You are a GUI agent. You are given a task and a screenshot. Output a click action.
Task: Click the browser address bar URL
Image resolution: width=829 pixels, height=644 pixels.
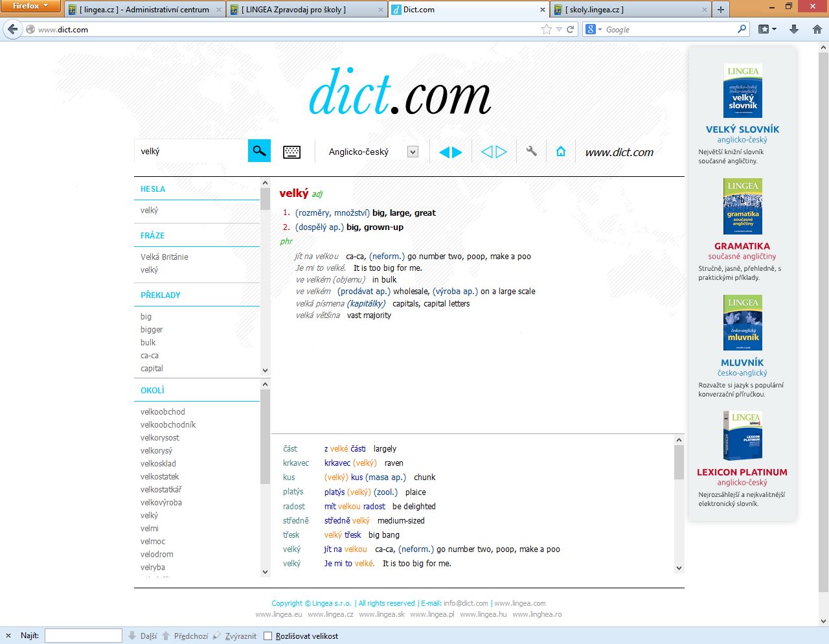[63, 30]
